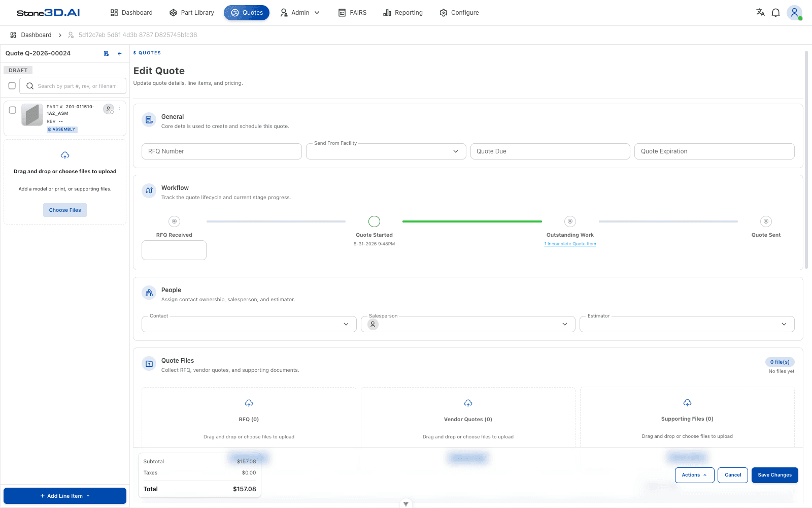This screenshot has width=812, height=508.
Task: Click the cloud upload icon in sidebar
Action: [65, 155]
